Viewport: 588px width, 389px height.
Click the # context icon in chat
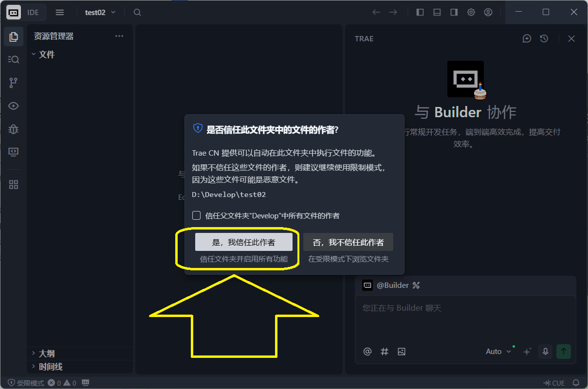click(385, 352)
